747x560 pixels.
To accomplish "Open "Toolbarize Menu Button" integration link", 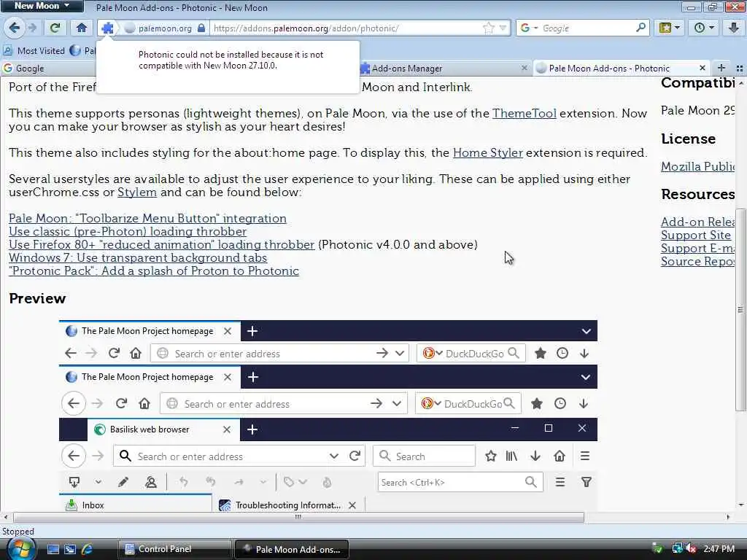I will [x=147, y=218].
